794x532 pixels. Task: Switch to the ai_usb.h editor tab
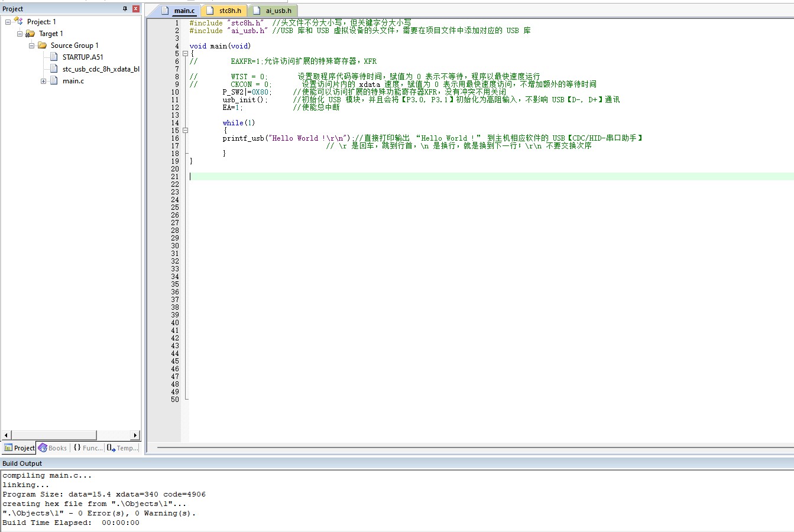273,11
